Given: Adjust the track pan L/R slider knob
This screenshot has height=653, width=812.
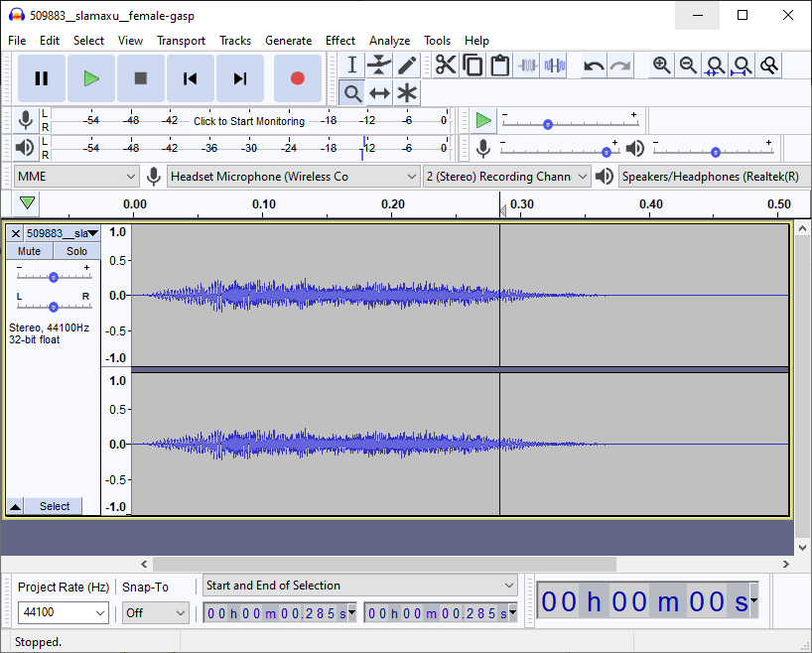Looking at the screenshot, I should pos(54,307).
